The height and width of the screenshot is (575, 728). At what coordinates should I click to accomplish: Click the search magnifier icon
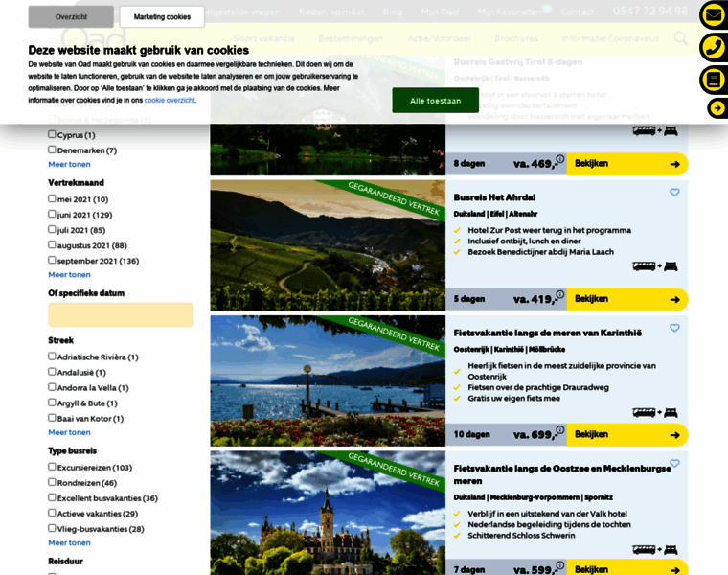tap(681, 38)
